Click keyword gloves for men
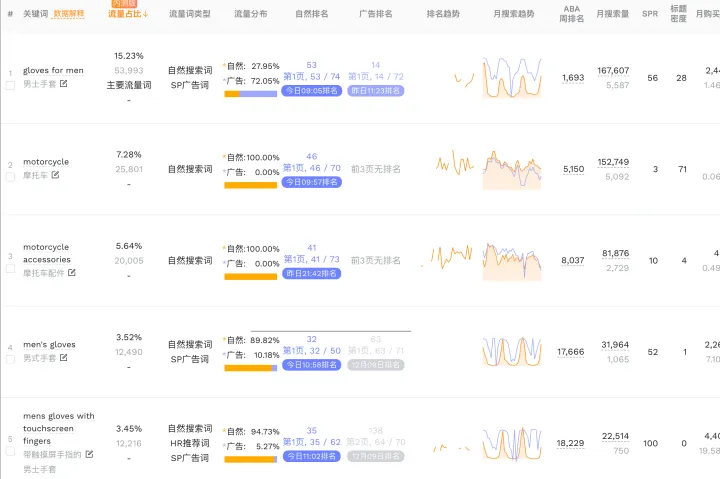Image resolution: width=720 pixels, height=479 pixels. [x=53, y=70]
